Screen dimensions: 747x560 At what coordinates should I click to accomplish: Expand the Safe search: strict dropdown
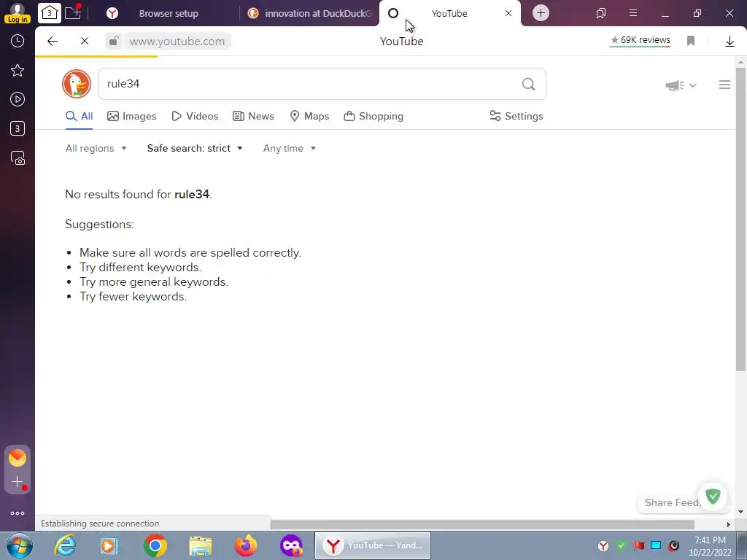pyautogui.click(x=195, y=149)
